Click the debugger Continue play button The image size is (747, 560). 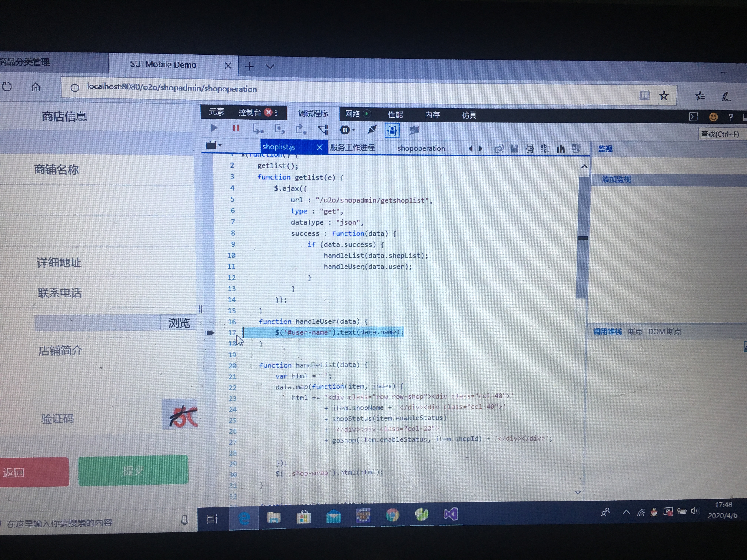coord(214,128)
